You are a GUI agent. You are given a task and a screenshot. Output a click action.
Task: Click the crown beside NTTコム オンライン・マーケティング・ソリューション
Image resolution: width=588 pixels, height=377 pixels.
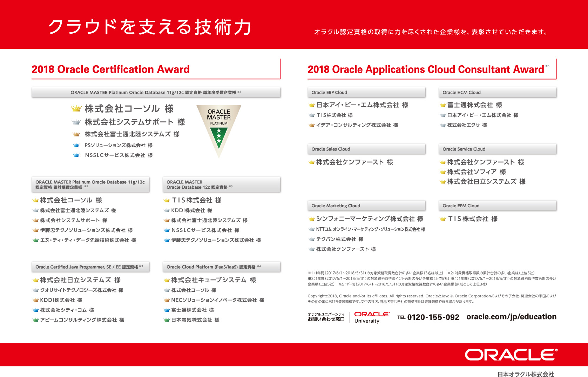pyautogui.click(x=312, y=229)
